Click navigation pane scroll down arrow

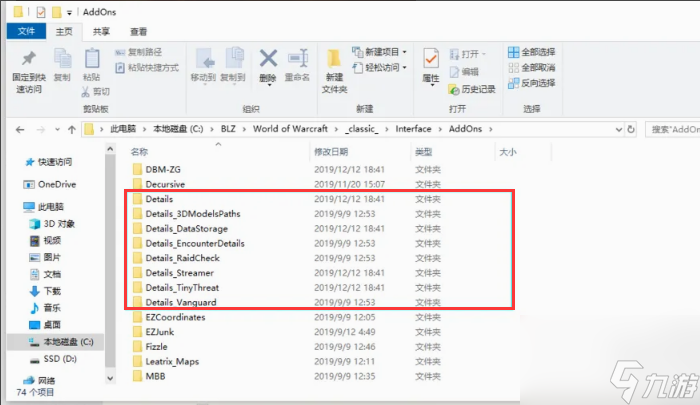(110, 379)
